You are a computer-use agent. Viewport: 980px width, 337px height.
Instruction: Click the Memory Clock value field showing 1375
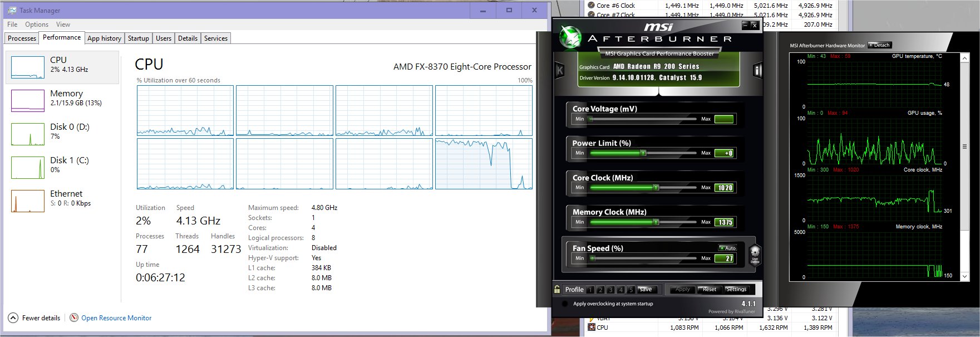724,222
